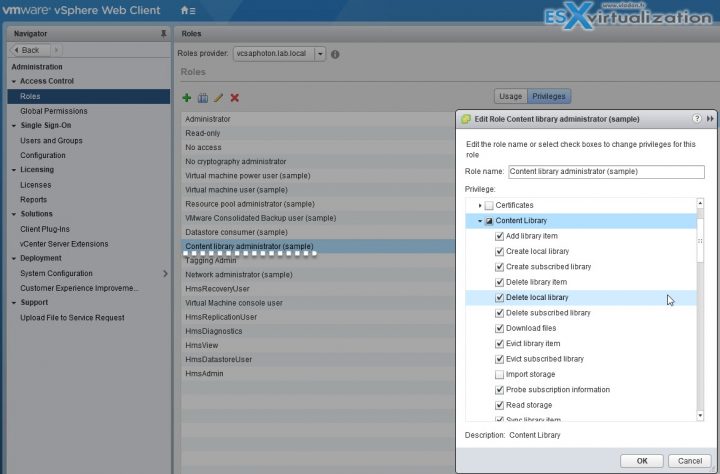Image resolution: width=720 pixels, height=474 pixels.
Task: Pin the Navigator panel with pushpin icon
Action: pyautogui.click(x=163, y=33)
